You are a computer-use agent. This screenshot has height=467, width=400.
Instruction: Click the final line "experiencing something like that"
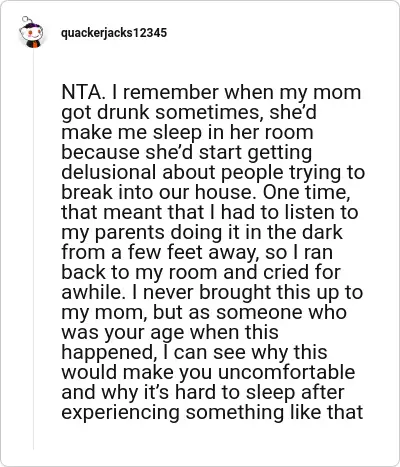tap(212, 412)
